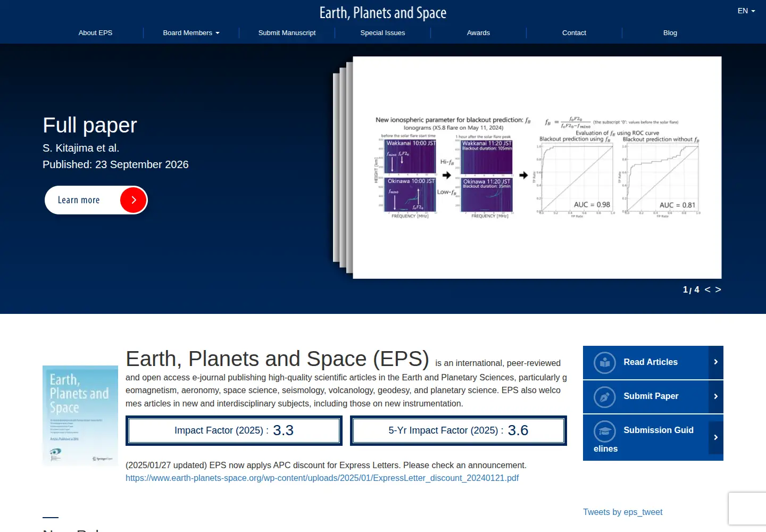The height and width of the screenshot is (532, 766).
Task: Click the Read Articles book icon
Action: coord(605,363)
